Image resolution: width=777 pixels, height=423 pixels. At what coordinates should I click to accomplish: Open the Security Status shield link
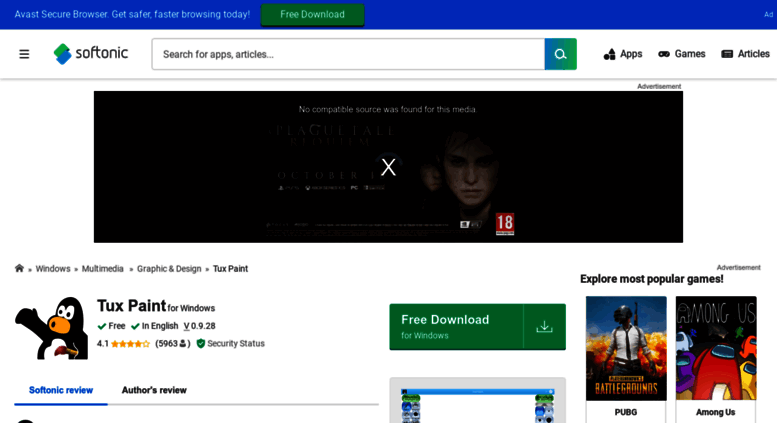(x=230, y=343)
